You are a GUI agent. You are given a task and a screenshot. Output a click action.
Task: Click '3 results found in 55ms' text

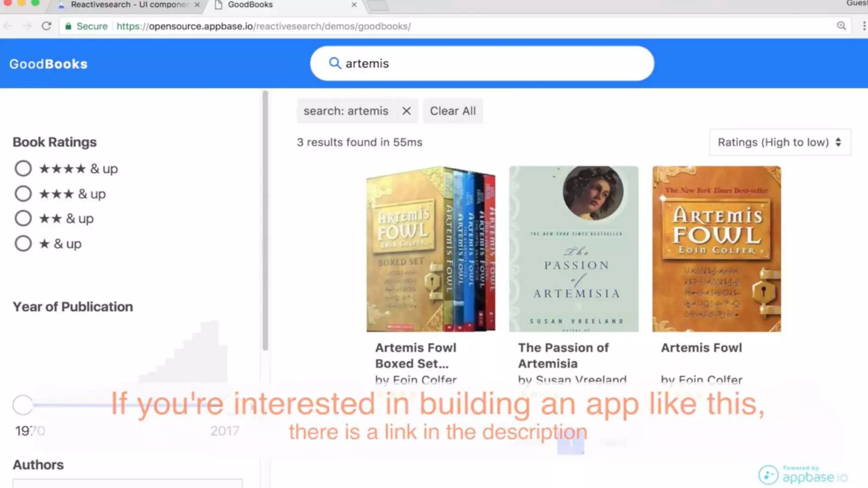359,142
